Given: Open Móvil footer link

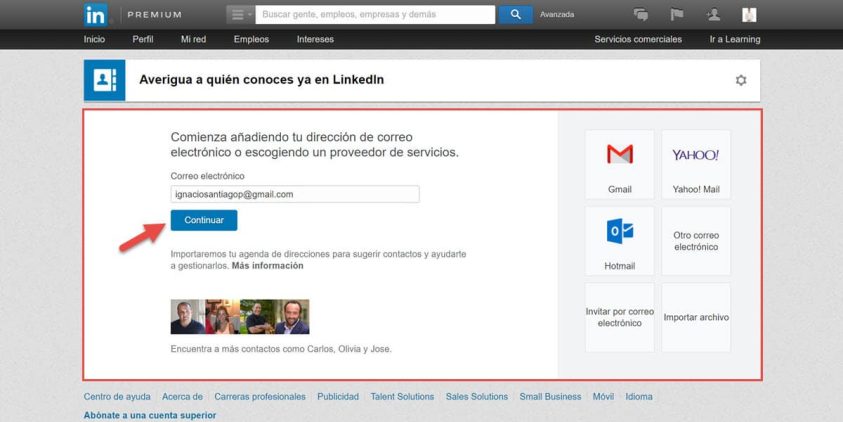Looking at the screenshot, I should [603, 397].
